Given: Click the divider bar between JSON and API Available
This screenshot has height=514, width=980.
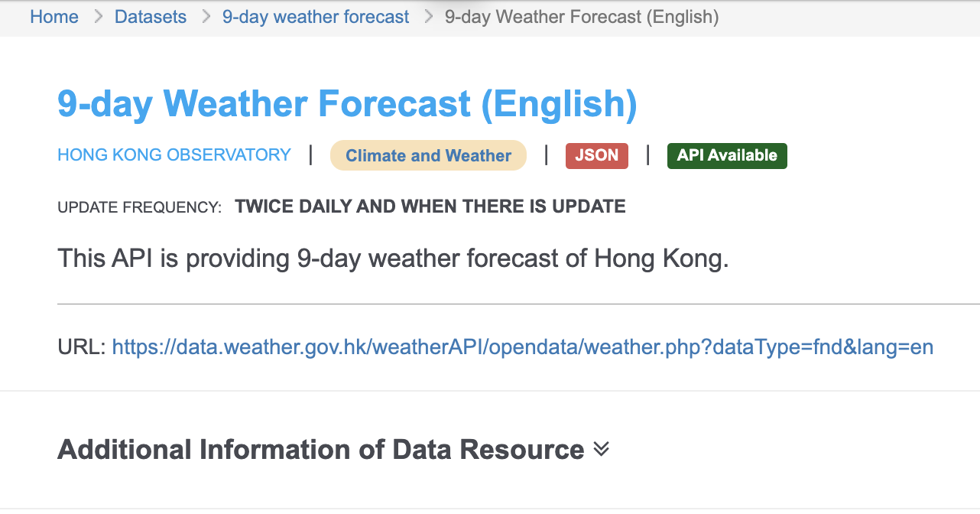Looking at the screenshot, I should coord(648,155).
